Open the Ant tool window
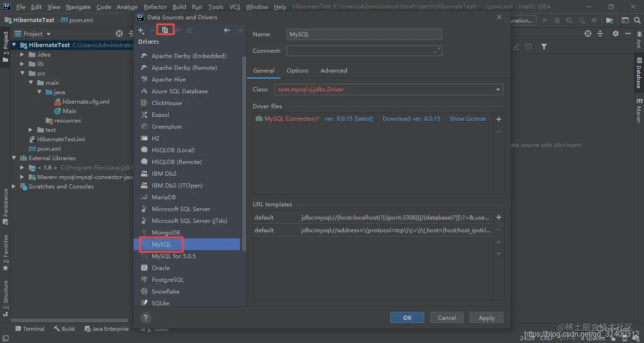Screen dimensions: 644x343 click(x=639, y=40)
